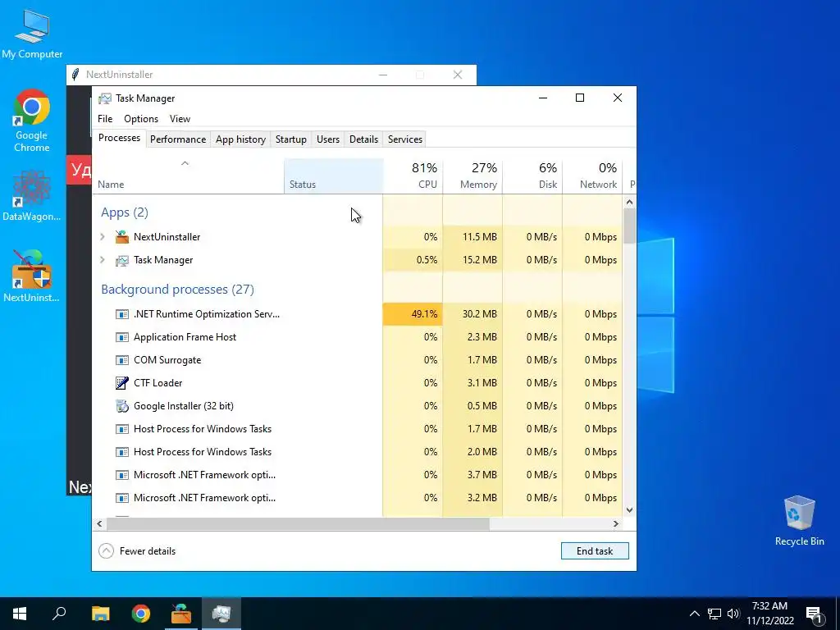Open Google Chrome desktop shortcut
This screenshot has height=630, width=840.
pos(32,121)
